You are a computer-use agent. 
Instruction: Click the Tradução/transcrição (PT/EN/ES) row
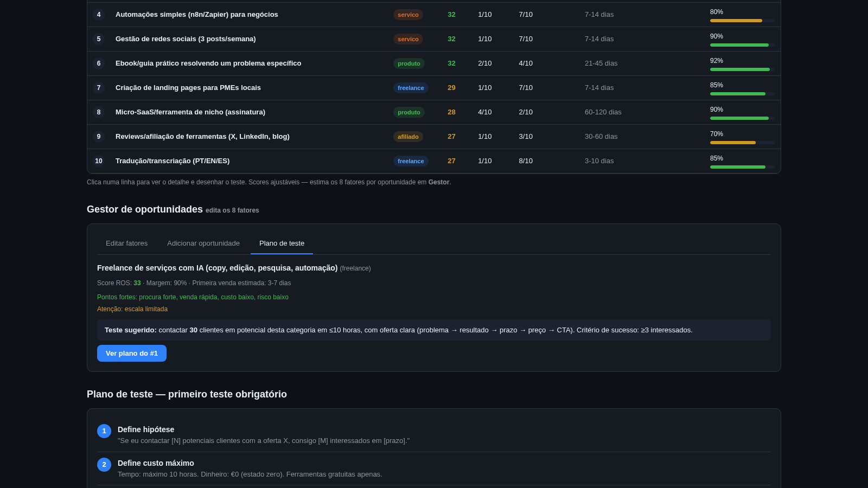(434, 161)
